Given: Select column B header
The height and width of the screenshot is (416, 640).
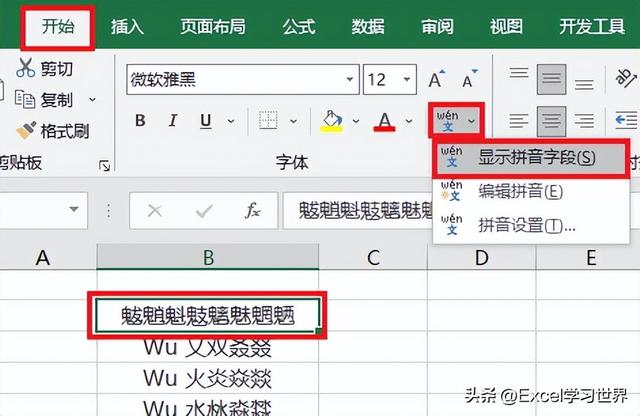Looking at the screenshot, I should (208, 258).
